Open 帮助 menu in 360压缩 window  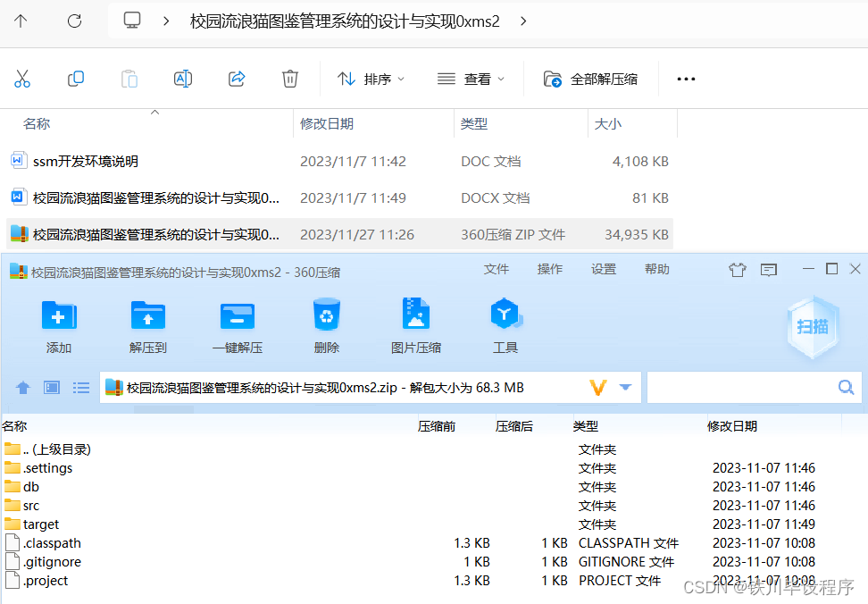(657, 269)
